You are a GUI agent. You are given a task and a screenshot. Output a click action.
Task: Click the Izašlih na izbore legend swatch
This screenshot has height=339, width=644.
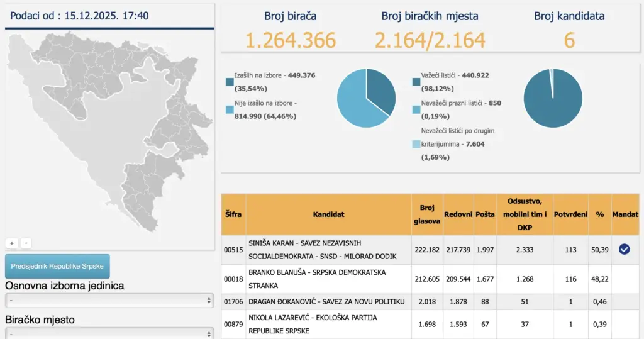[x=230, y=82]
